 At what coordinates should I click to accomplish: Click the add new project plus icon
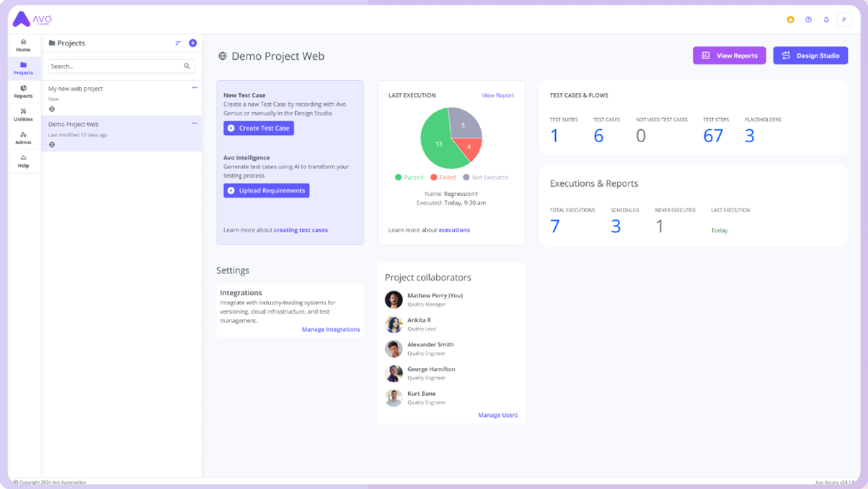(x=192, y=43)
